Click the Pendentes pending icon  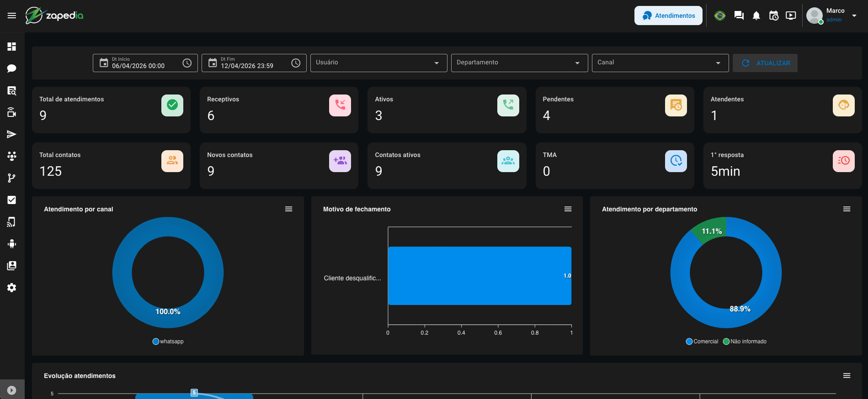click(676, 105)
